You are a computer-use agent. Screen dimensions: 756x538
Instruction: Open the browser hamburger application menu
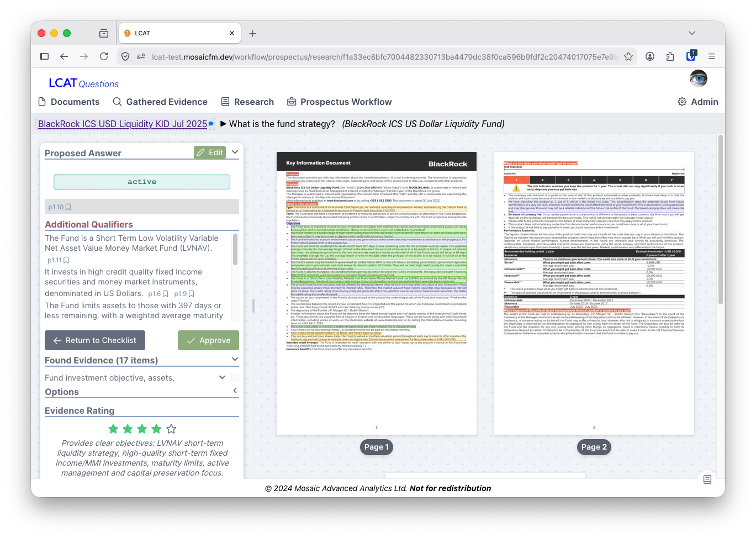click(712, 56)
